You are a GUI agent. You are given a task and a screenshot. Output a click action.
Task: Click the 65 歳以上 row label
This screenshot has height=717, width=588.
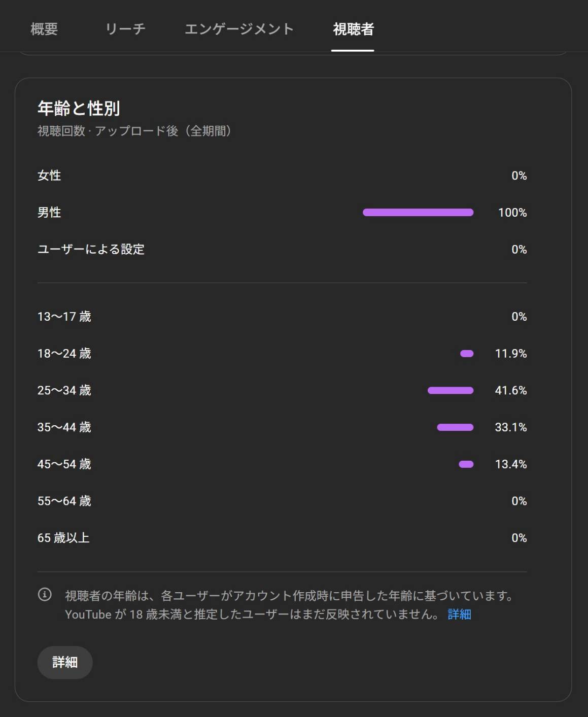pyautogui.click(x=63, y=538)
